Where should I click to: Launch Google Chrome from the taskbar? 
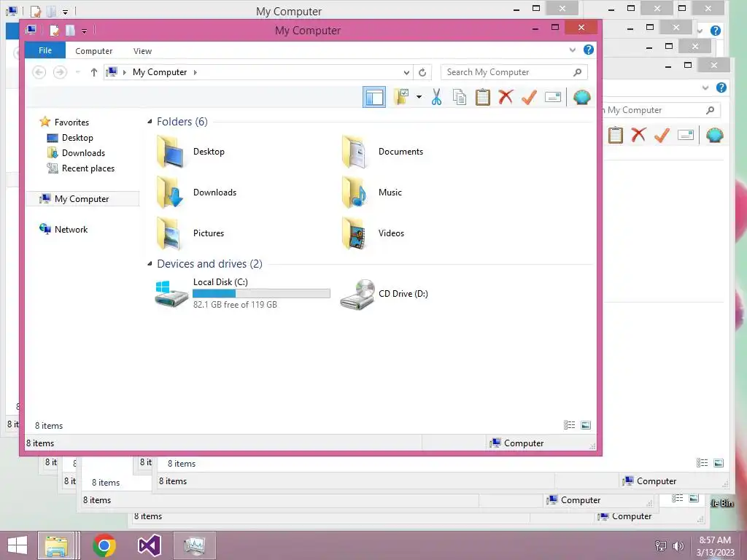click(x=104, y=545)
